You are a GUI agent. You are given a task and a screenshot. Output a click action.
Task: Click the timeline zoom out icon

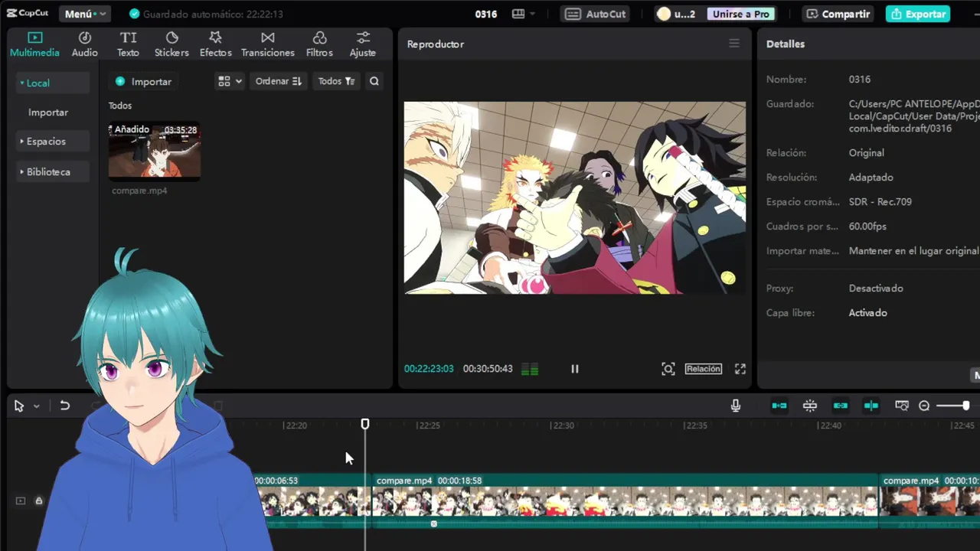pos(924,406)
